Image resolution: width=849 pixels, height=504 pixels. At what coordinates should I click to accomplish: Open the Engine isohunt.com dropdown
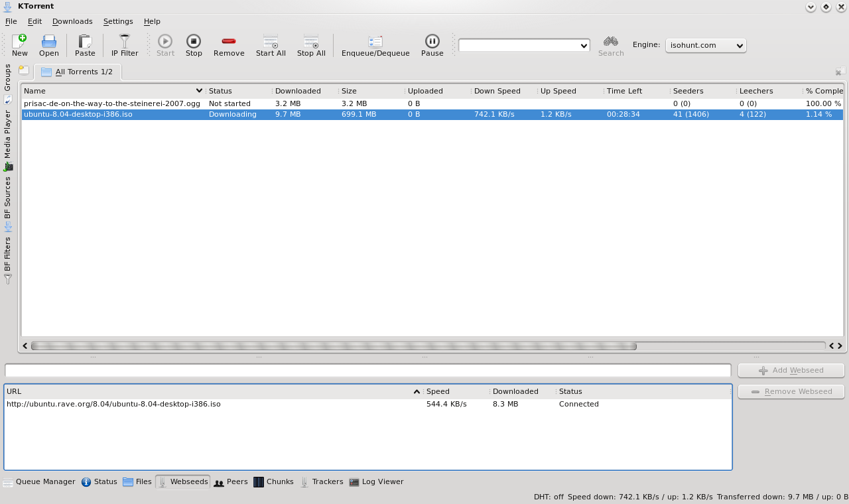[x=706, y=45]
